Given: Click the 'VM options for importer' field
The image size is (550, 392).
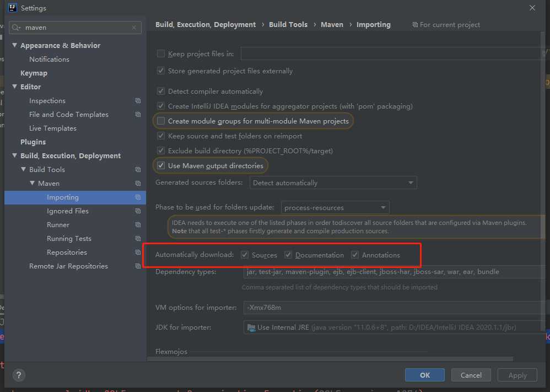Looking at the screenshot, I should [x=394, y=308].
